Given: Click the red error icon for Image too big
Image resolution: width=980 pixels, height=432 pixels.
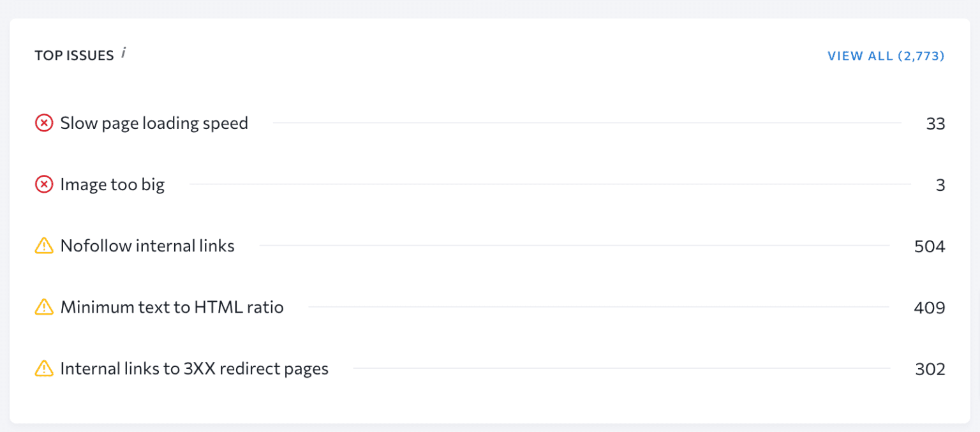Looking at the screenshot, I should pyautogui.click(x=44, y=185).
